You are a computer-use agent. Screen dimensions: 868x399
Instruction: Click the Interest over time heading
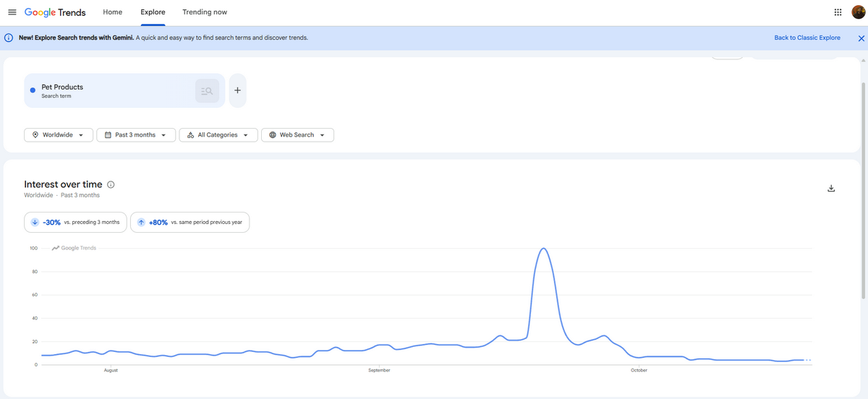(x=63, y=184)
